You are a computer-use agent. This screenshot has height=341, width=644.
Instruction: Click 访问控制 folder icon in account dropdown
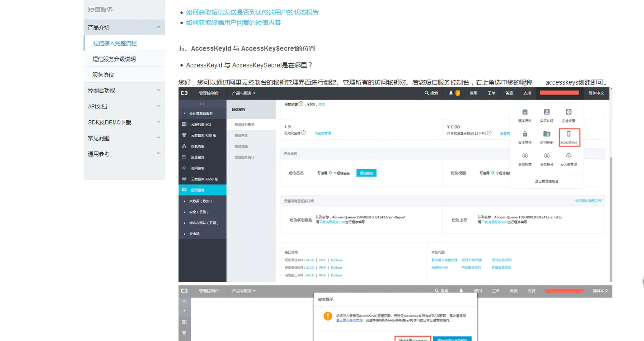[x=547, y=134]
